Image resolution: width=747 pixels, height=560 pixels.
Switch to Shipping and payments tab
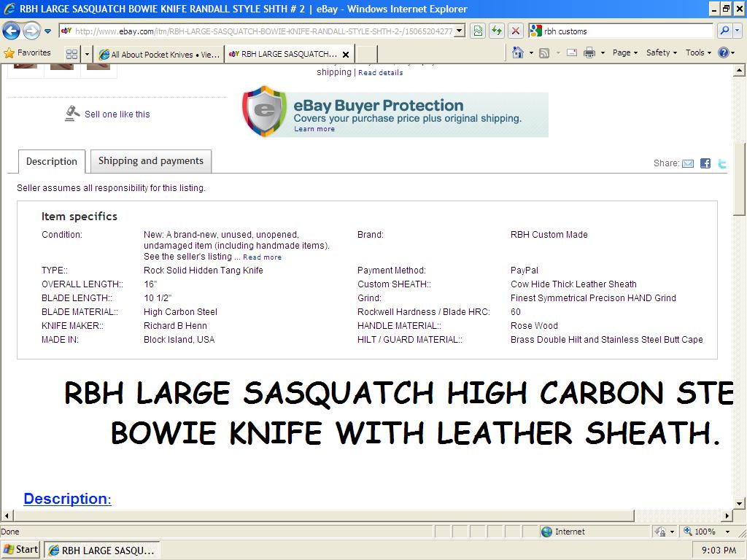[151, 161]
